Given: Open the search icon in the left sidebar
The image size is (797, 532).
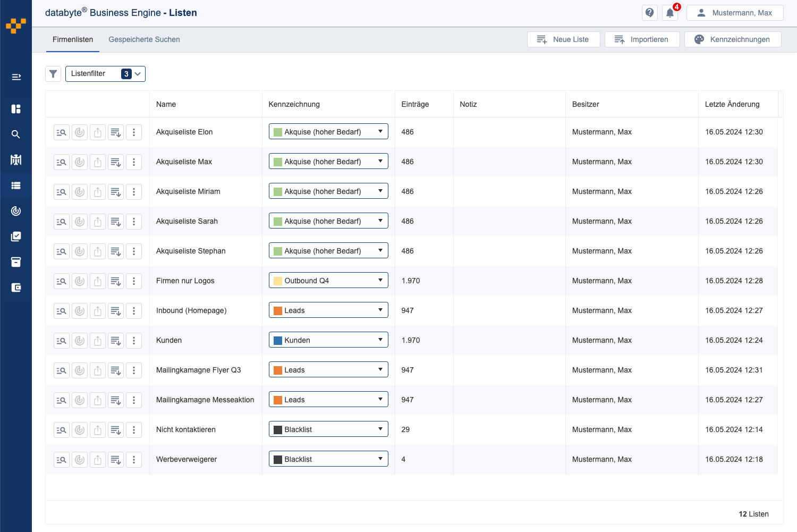Looking at the screenshot, I should pos(16,134).
